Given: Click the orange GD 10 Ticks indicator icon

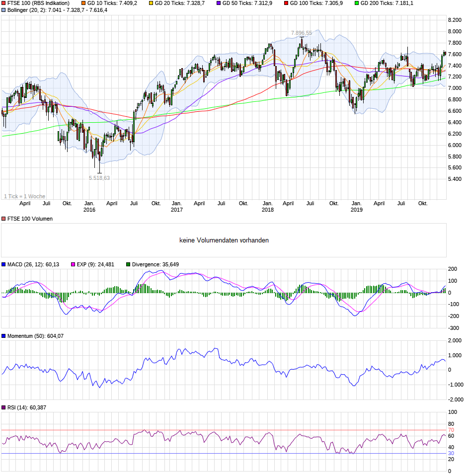Looking at the screenshot, I should coord(83,3).
